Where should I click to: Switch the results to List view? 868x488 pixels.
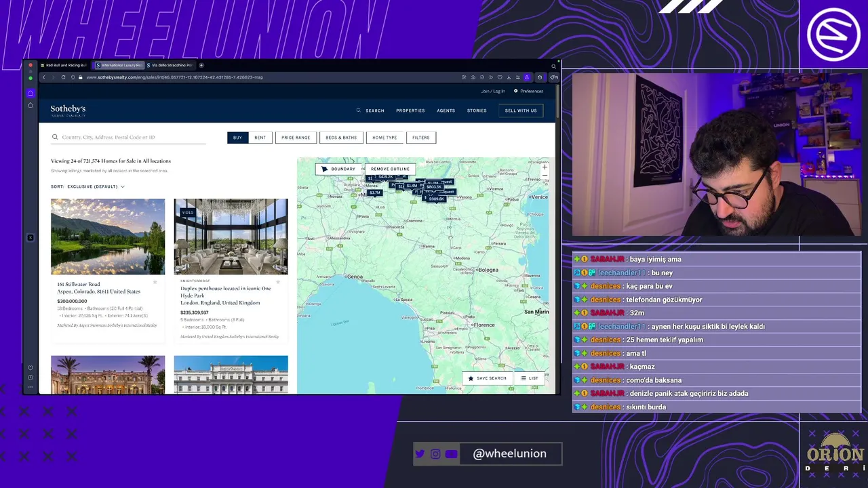pyautogui.click(x=529, y=378)
